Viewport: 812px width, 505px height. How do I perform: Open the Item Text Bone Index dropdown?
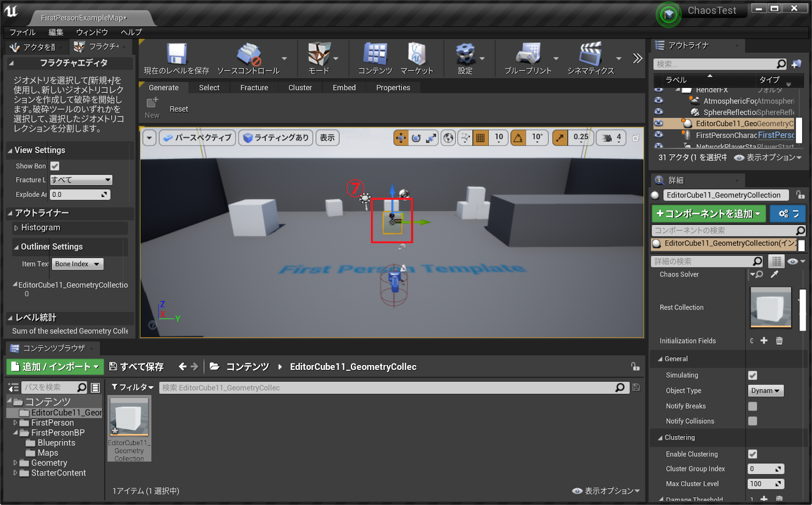78,264
